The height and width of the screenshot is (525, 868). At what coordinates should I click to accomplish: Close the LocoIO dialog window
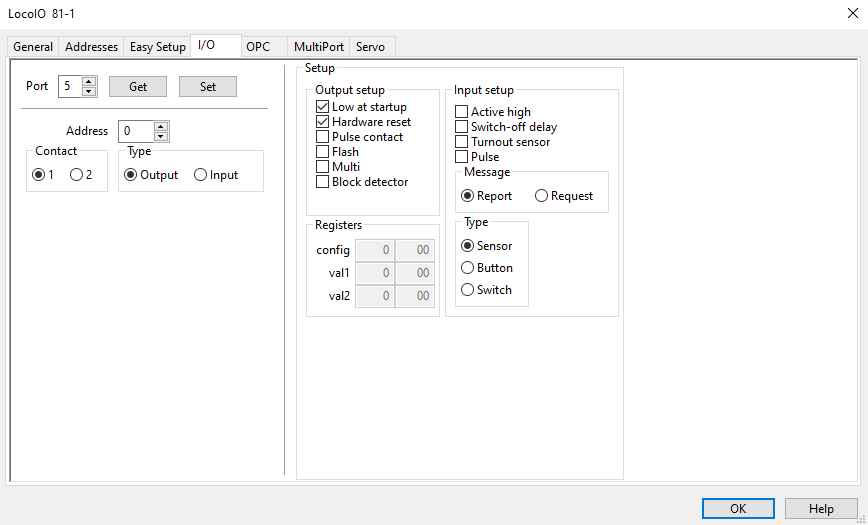click(851, 11)
